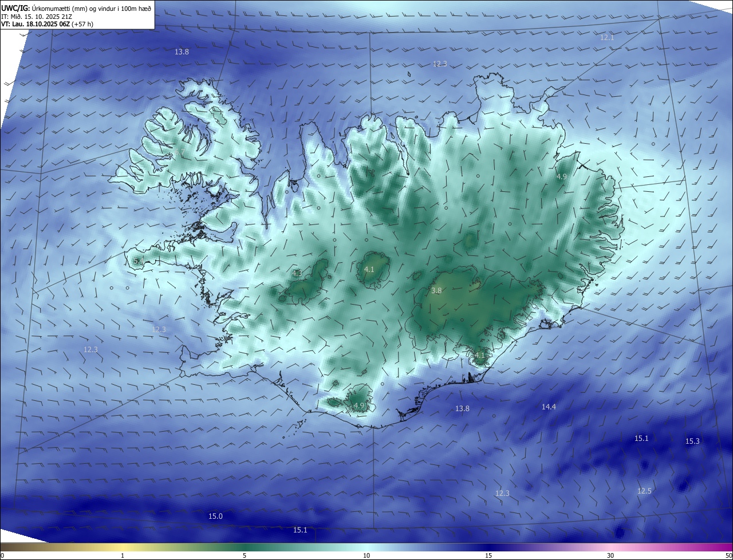Click the colorbar tick label 50
This screenshot has width=733, height=560.
point(728,555)
